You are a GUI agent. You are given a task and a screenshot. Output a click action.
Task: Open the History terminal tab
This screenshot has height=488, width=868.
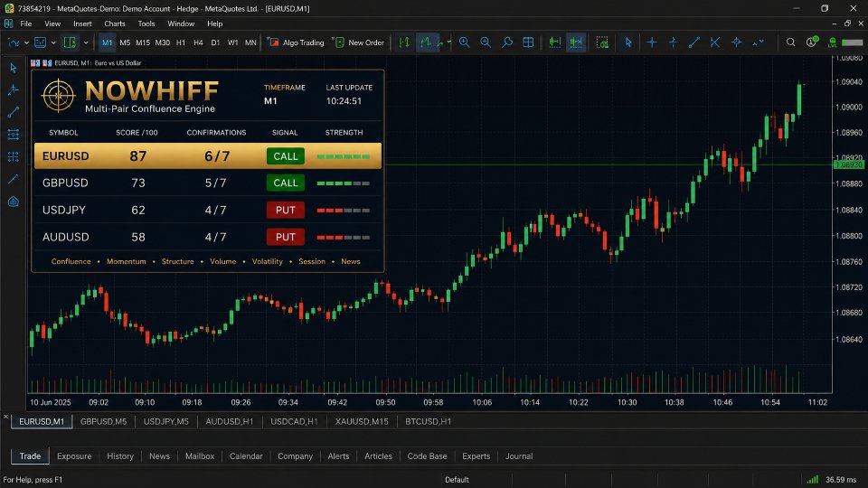120,455
